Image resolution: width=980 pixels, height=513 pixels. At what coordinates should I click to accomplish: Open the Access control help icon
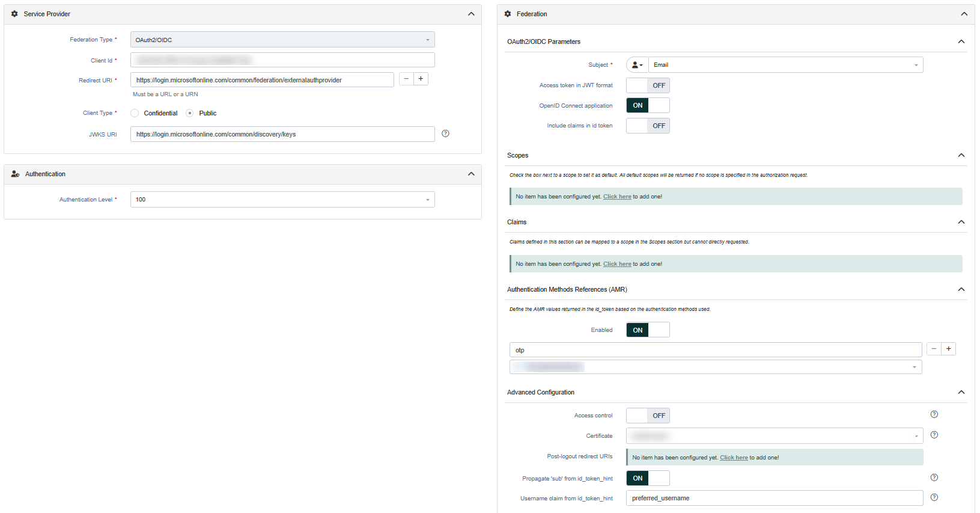(934, 414)
